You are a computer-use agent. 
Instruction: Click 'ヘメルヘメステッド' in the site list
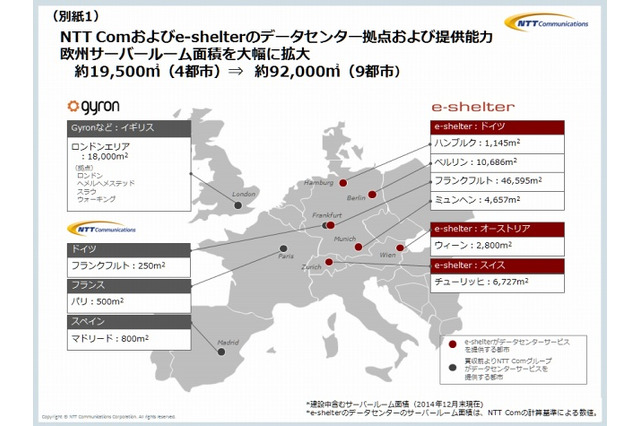tap(106, 183)
